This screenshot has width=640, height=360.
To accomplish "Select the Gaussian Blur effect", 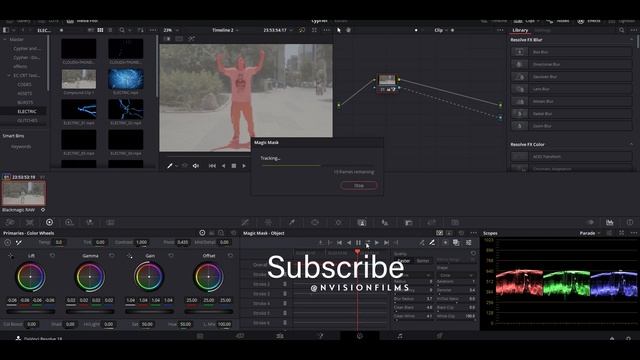I will [x=571, y=76].
